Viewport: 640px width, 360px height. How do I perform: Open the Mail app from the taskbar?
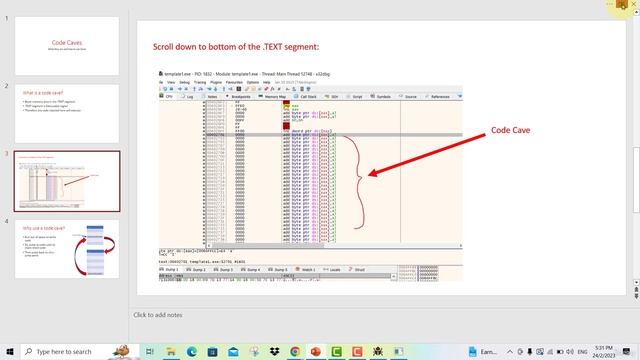pyautogui.click(x=233, y=351)
